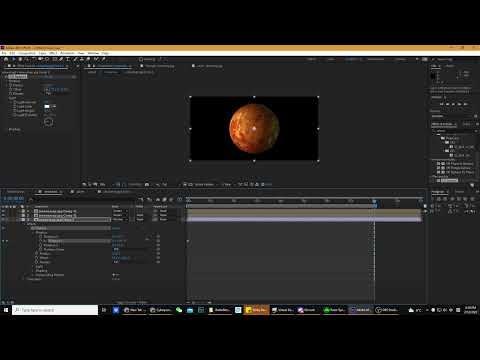Step to previous frame in Preview panel
480x360 pixels.
click(448, 104)
